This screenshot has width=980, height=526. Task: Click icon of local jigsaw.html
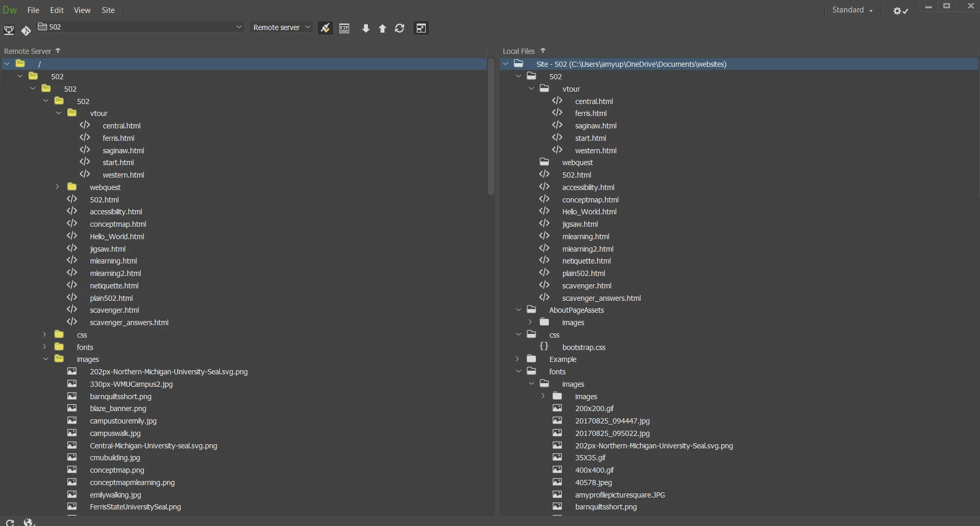[544, 224]
